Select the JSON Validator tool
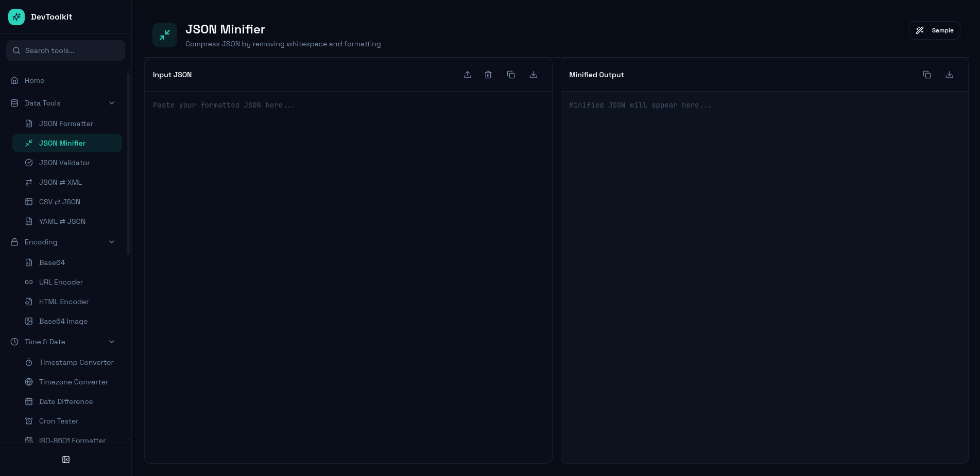980x476 pixels. pyautogui.click(x=65, y=163)
